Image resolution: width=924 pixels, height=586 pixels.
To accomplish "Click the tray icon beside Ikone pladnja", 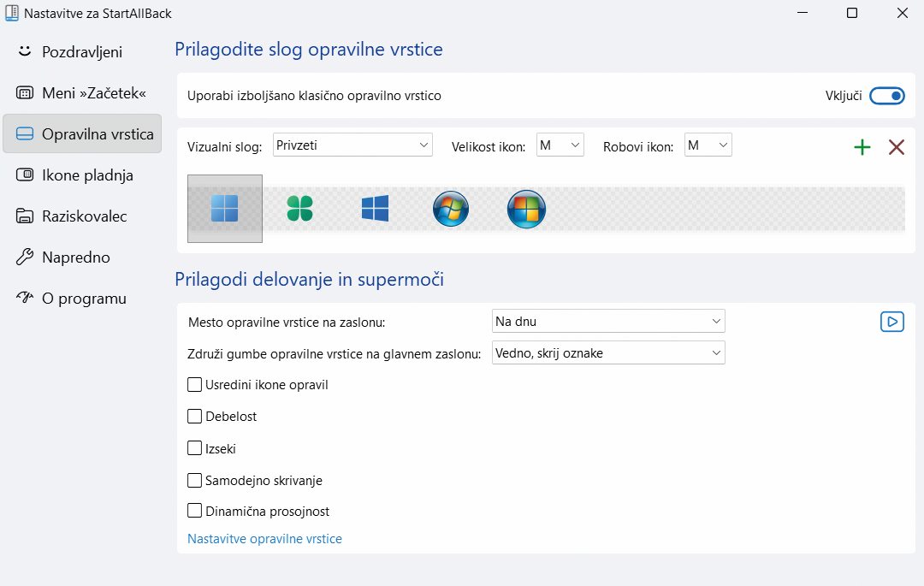I will [x=25, y=175].
